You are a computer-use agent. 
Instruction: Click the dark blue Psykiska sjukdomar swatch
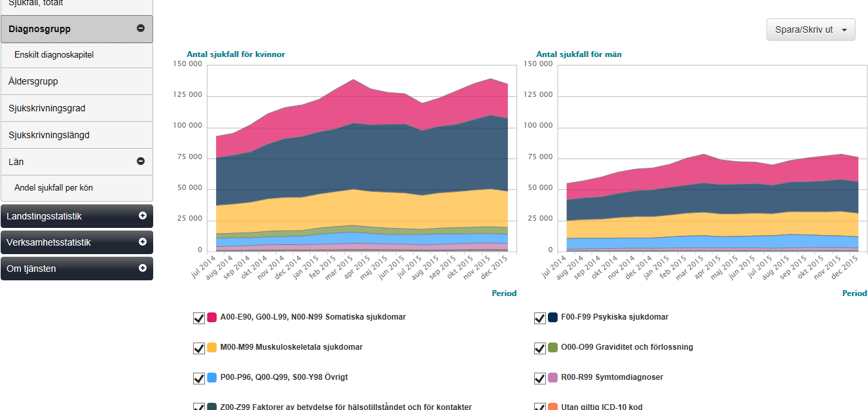click(x=553, y=317)
